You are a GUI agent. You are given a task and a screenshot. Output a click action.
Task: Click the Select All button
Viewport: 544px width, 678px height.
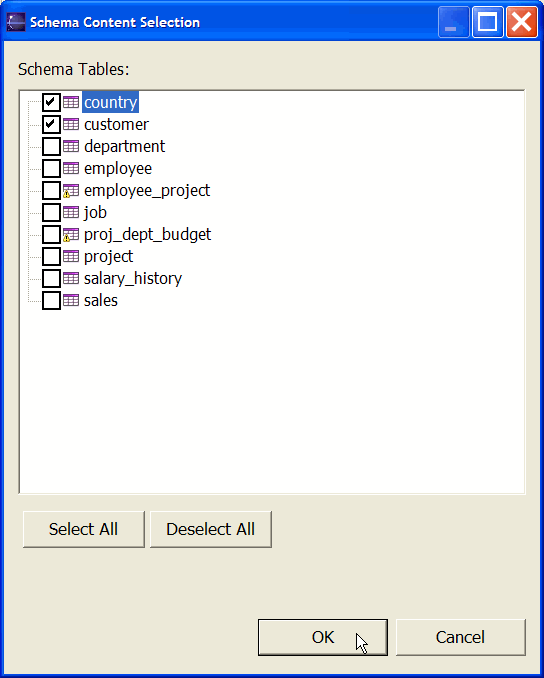[83, 529]
